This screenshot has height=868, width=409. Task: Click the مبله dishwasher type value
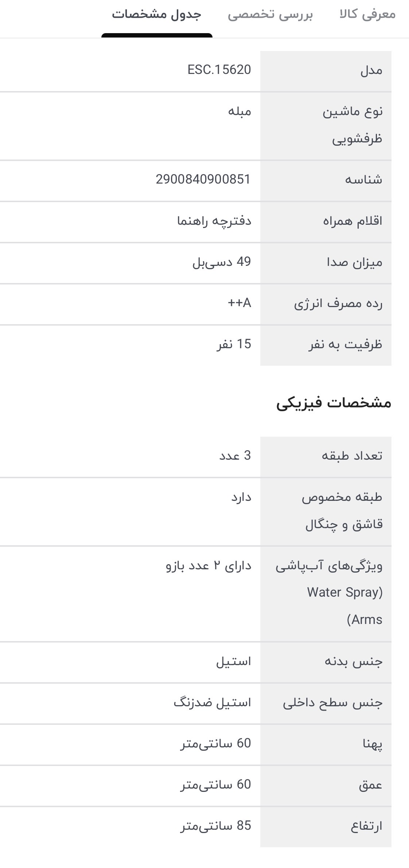tap(239, 111)
